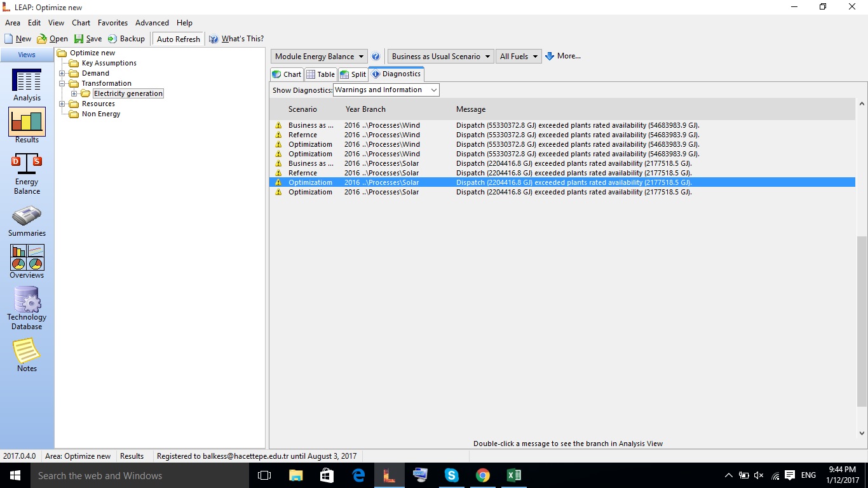The height and width of the screenshot is (488, 868).
Task: Open Chrome from the taskbar
Action: coord(482,475)
